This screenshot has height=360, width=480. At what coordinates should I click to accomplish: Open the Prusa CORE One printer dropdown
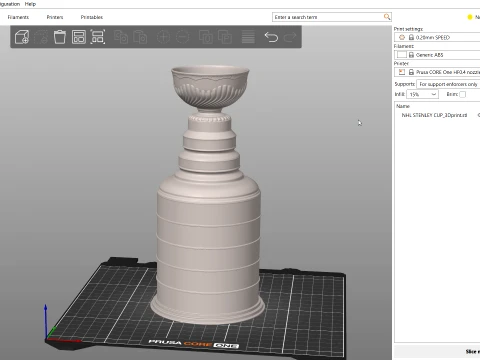[x=437, y=72]
